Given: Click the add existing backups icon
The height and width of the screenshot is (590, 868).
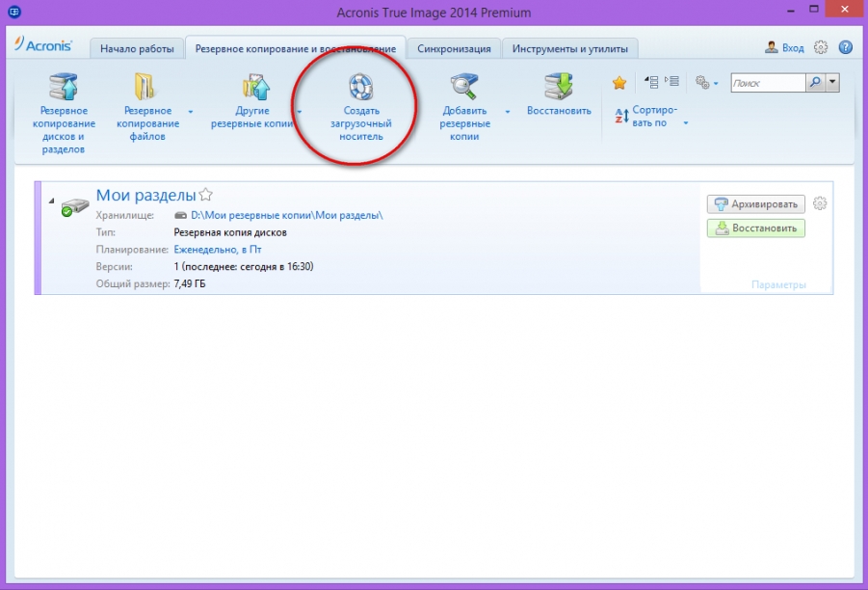Looking at the screenshot, I should 464,87.
